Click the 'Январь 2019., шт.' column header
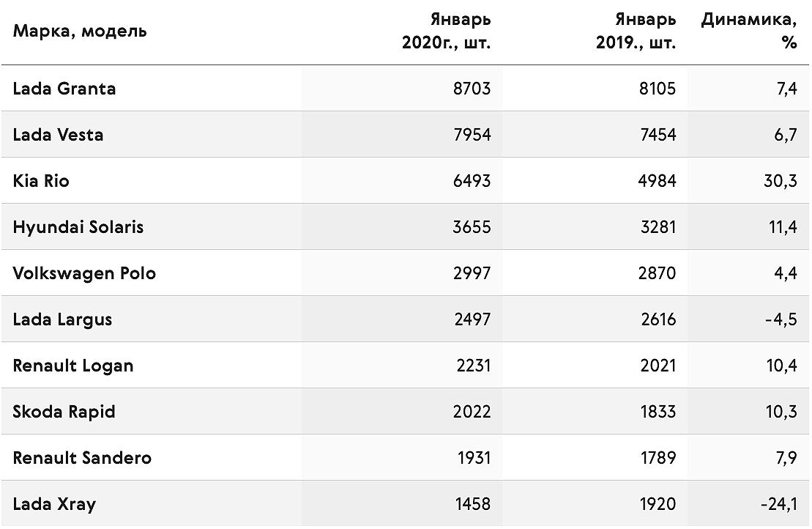Image resolution: width=812 pixels, height=529 pixels. point(636,31)
